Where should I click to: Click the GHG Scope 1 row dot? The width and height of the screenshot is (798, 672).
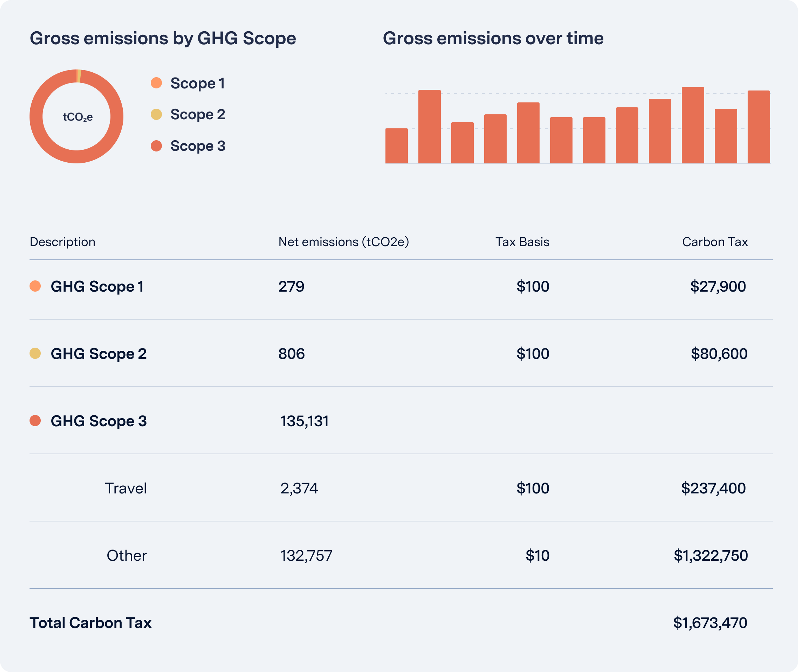[35, 286]
